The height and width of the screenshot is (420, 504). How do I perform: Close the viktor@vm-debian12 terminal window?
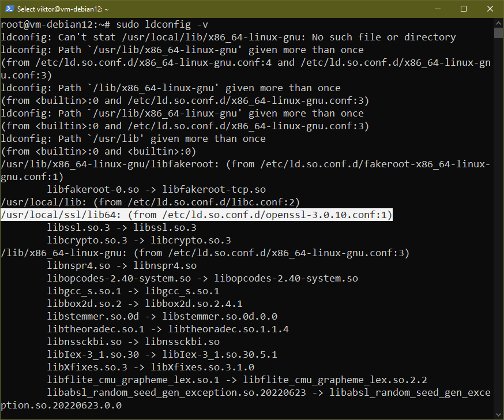click(x=490, y=9)
